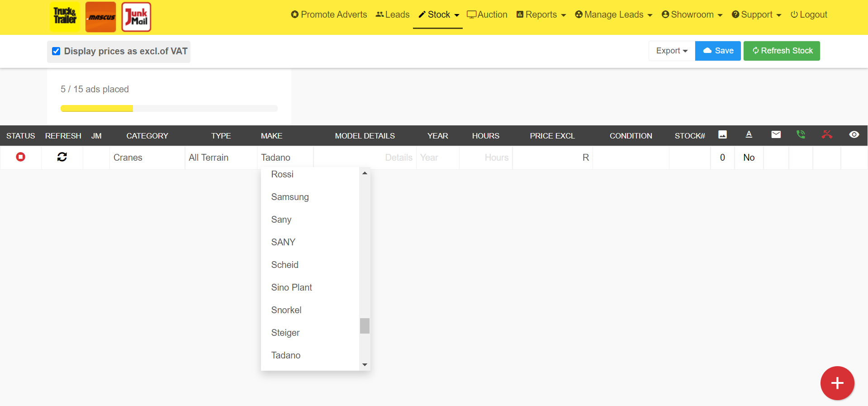Click the Year input field

point(437,158)
